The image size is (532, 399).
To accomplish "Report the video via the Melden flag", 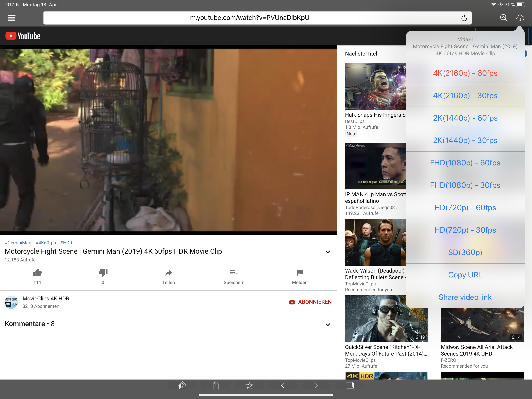I will (300, 273).
